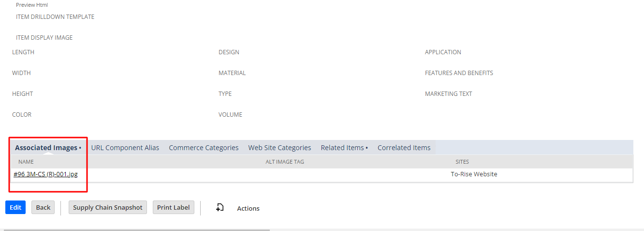Open the #96 3M-CS (R)-001.jpg image link

point(45,174)
